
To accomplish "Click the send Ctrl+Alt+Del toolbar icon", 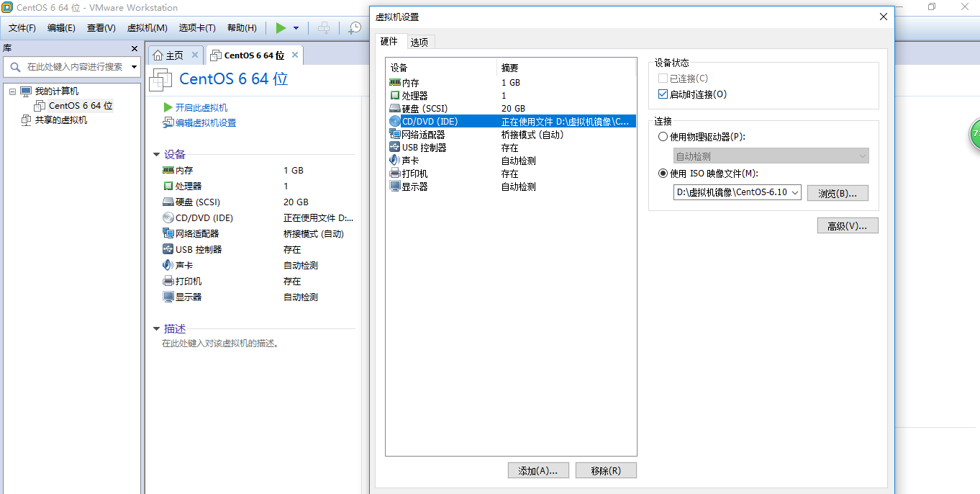I will click(325, 28).
